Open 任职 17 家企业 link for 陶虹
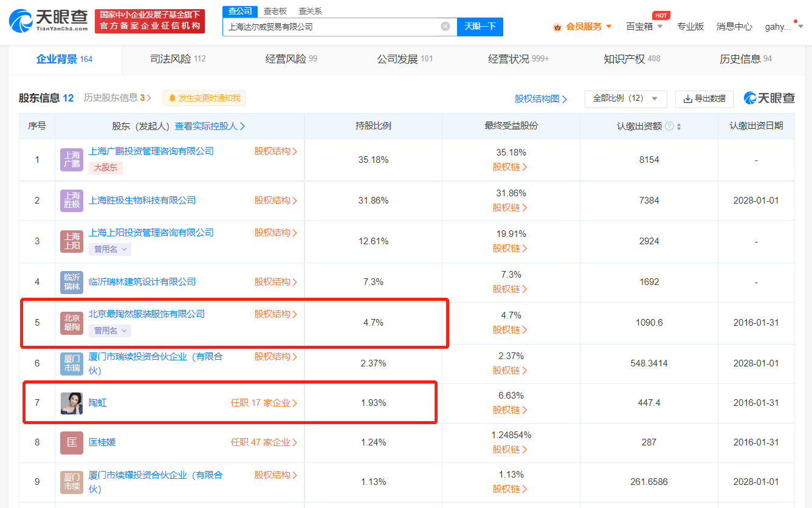The image size is (812, 508). pos(264,403)
